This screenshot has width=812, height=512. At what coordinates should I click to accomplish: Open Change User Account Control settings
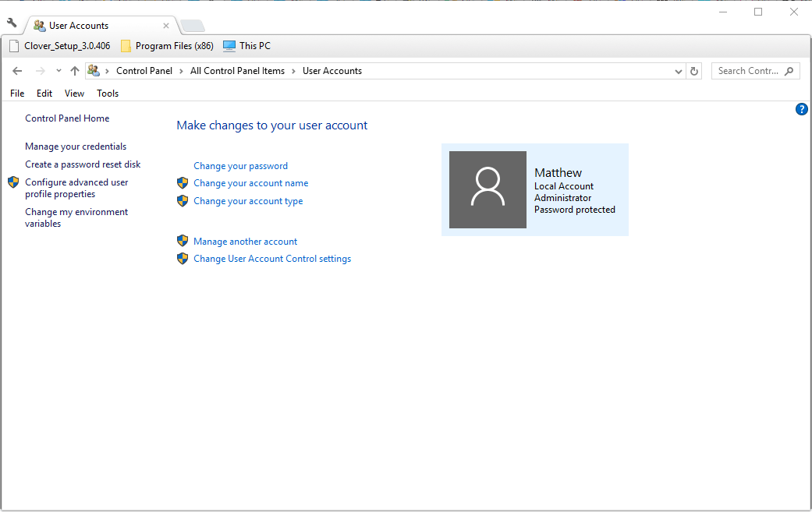(272, 259)
